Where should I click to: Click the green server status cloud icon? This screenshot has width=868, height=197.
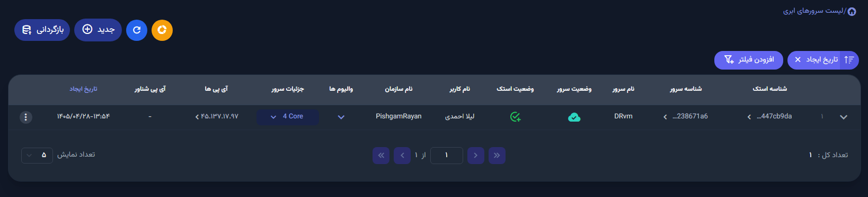(x=574, y=117)
